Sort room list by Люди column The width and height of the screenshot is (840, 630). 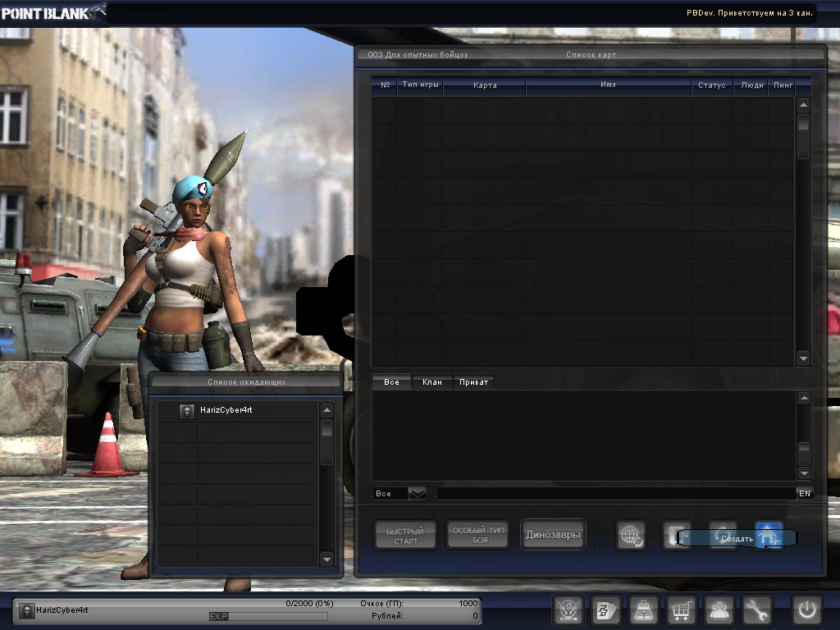[751, 84]
